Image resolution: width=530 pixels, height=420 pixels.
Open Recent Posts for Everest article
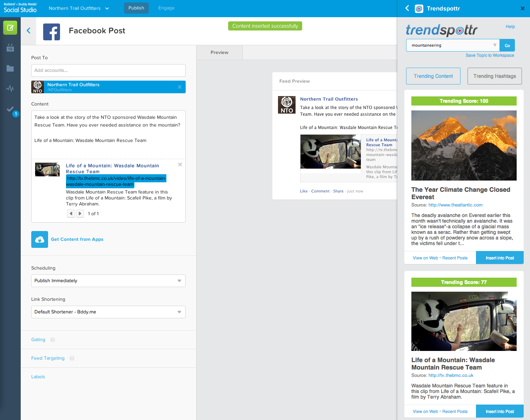[455, 258]
